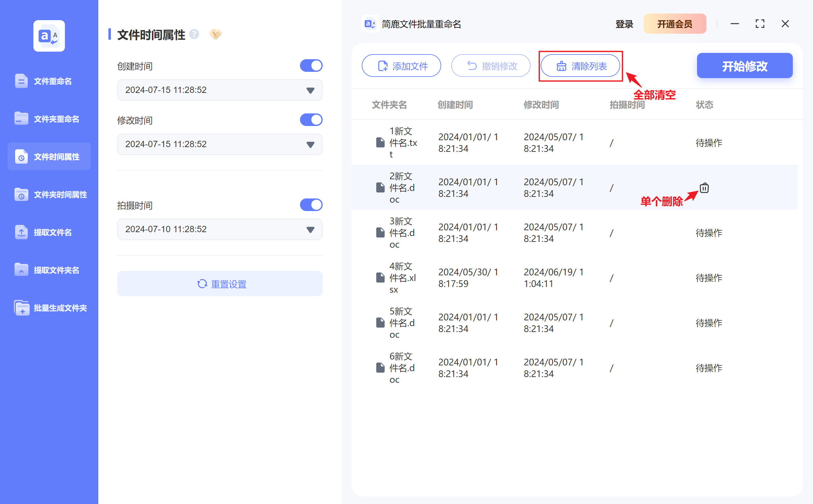This screenshot has width=813, height=504.
Task: Delete 2新文件名.doc using its trash icon
Action: [704, 188]
